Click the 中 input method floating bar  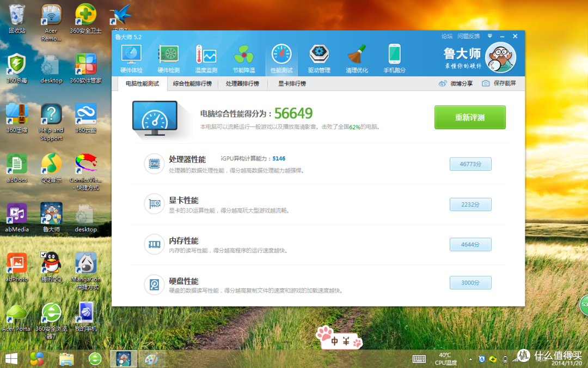tap(339, 338)
